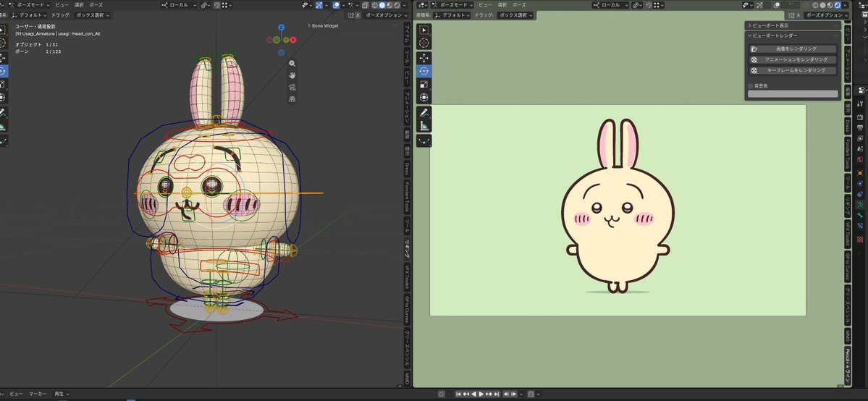This screenshot has width=868, height=401.
Task: Play animation forward
Action: pos(481,394)
